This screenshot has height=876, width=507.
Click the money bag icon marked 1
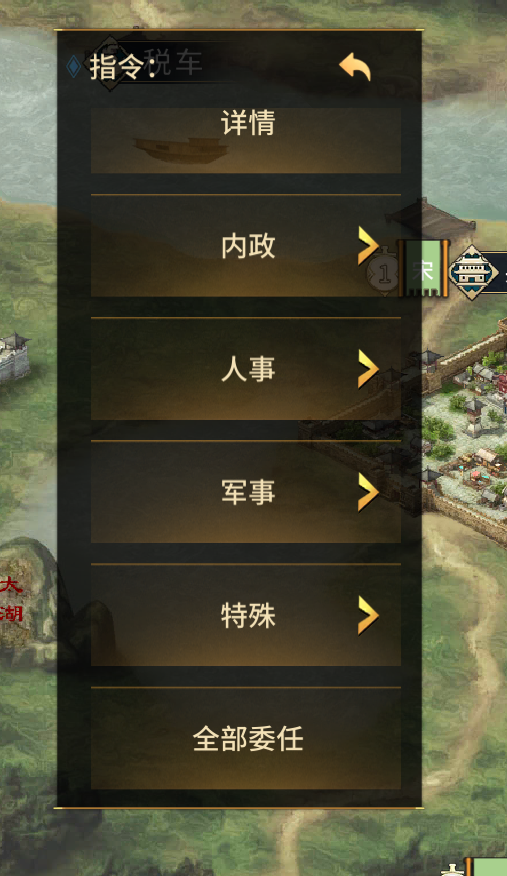pos(384,270)
